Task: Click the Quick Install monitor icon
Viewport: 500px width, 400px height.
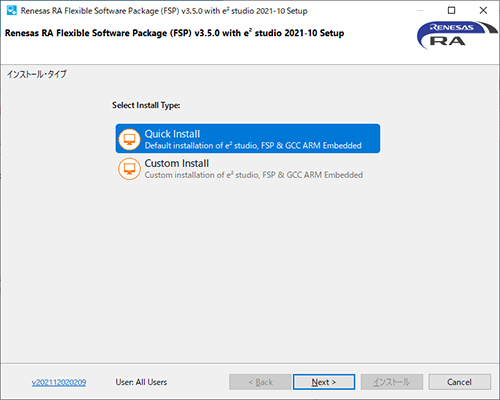Action: pos(129,139)
